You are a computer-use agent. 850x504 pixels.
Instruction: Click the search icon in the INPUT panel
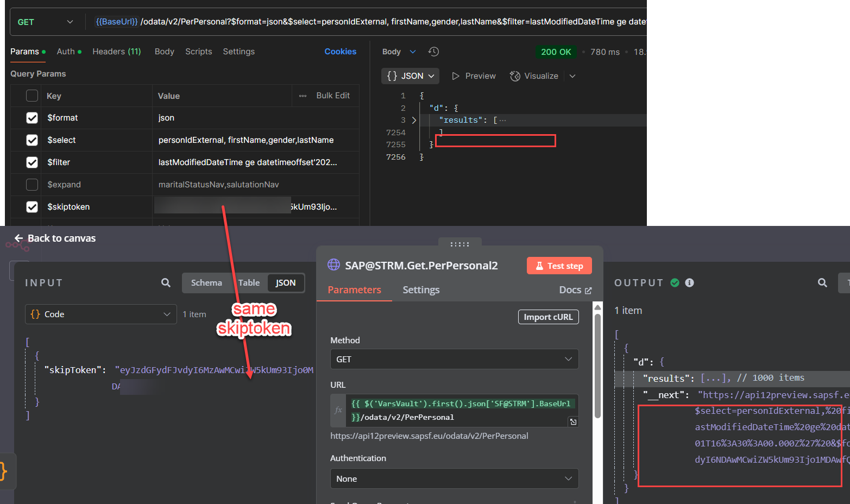[x=166, y=282]
